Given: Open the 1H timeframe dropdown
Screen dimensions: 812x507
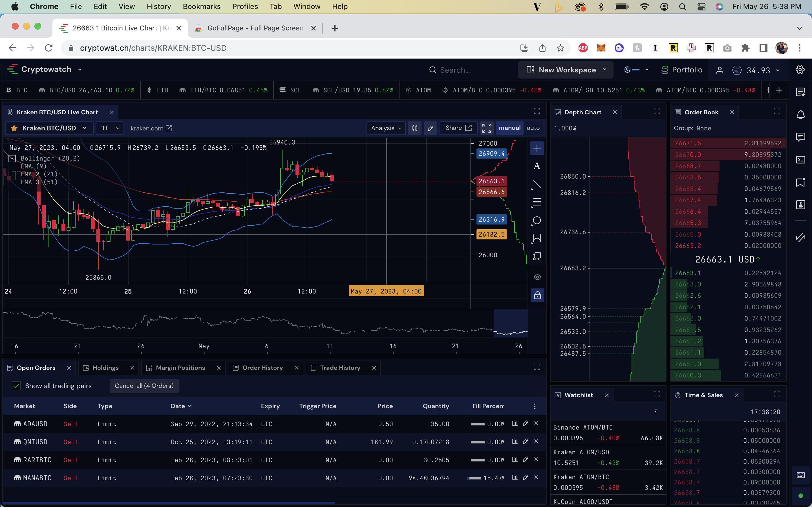Looking at the screenshot, I should tap(110, 128).
